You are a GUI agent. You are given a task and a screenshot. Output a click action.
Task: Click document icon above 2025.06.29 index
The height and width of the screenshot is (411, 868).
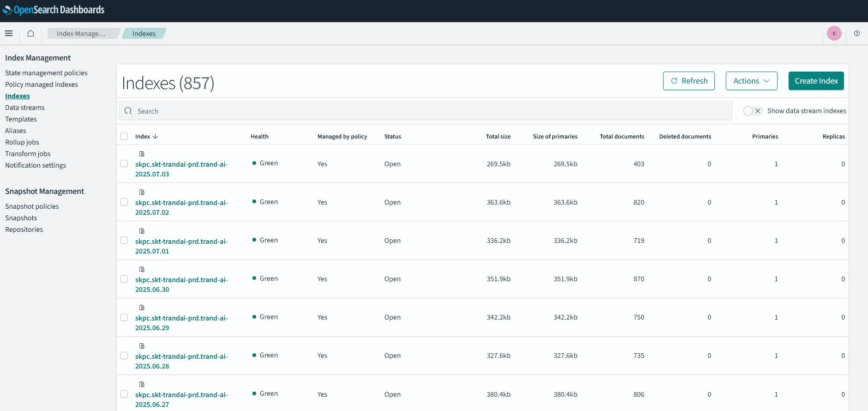(x=142, y=308)
